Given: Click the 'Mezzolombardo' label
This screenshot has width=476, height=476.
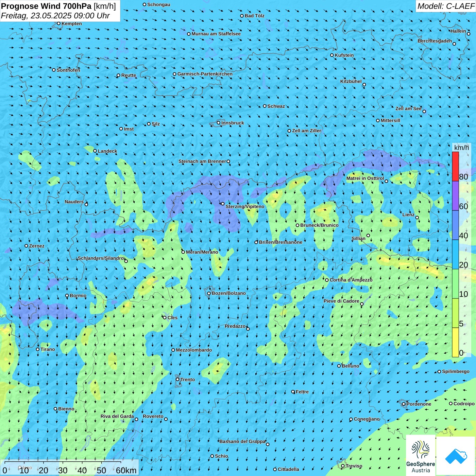Looking at the screenshot, I should tap(194, 350).
